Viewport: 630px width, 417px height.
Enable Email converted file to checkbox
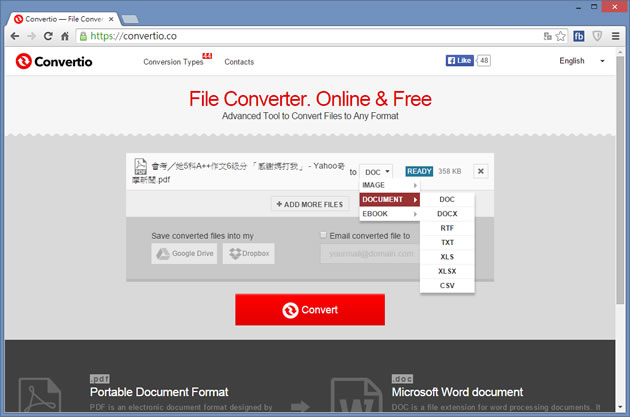(x=323, y=235)
